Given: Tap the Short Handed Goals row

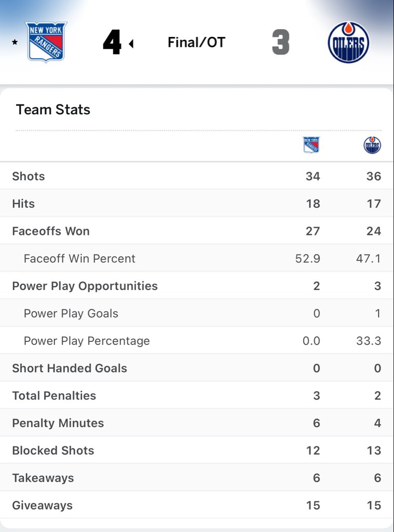Looking at the screenshot, I should [x=70, y=368].
